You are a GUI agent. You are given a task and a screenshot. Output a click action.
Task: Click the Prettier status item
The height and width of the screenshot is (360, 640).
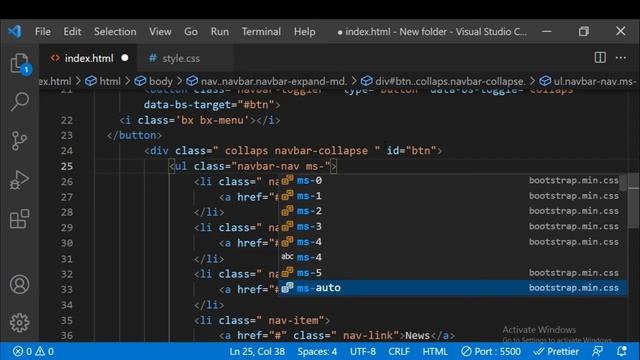(556, 351)
